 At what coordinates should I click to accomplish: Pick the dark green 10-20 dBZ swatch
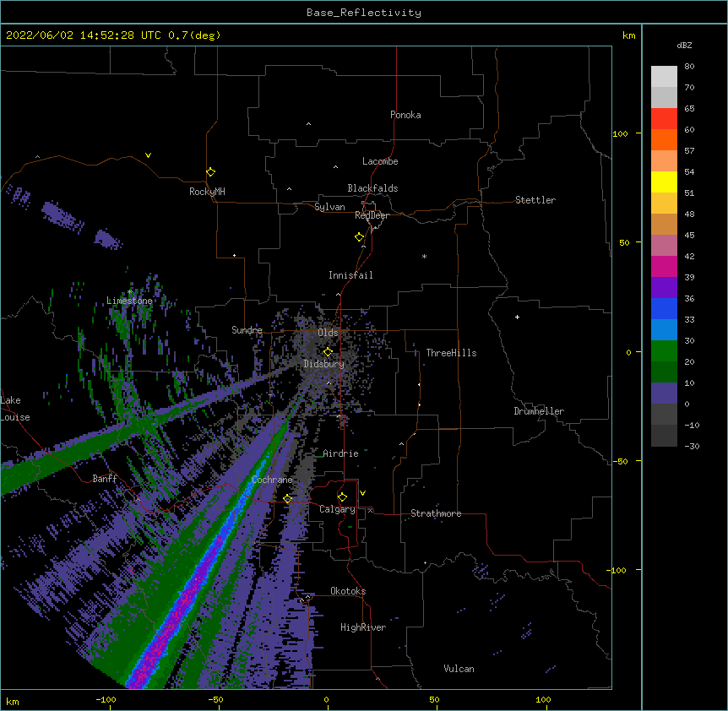click(x=664, y=372)
